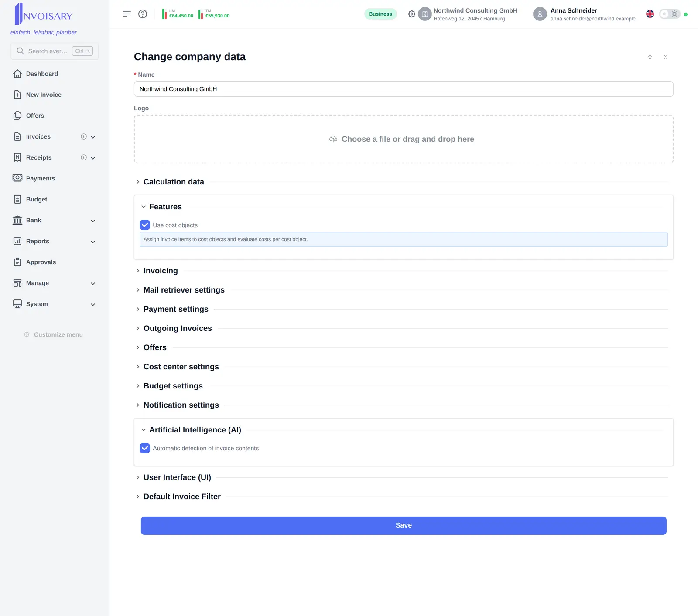Screen dimensions: 698x616
Task: Click the Approvals clipboard-check icon
Action: [17, 262]
